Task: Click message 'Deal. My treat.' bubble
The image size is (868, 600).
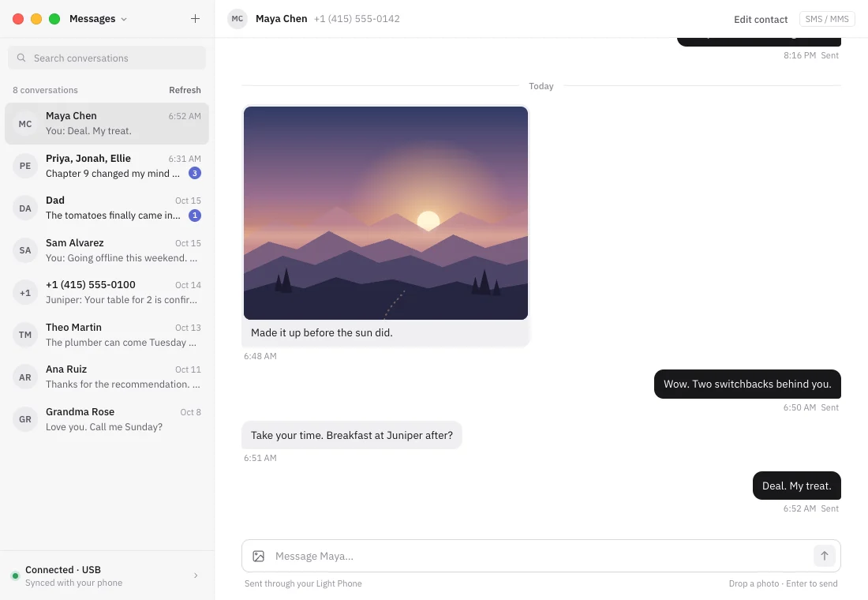Action: (x=797, y=486)
